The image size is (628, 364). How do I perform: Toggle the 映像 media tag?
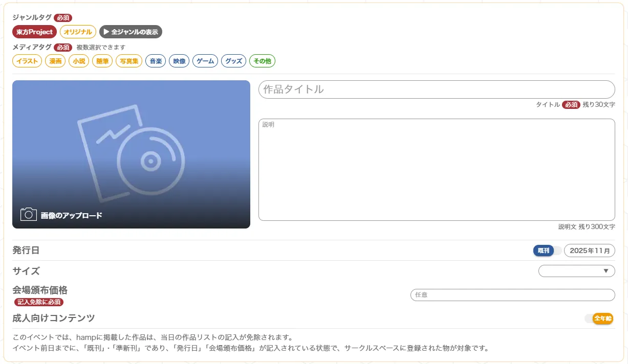point(179,61)
